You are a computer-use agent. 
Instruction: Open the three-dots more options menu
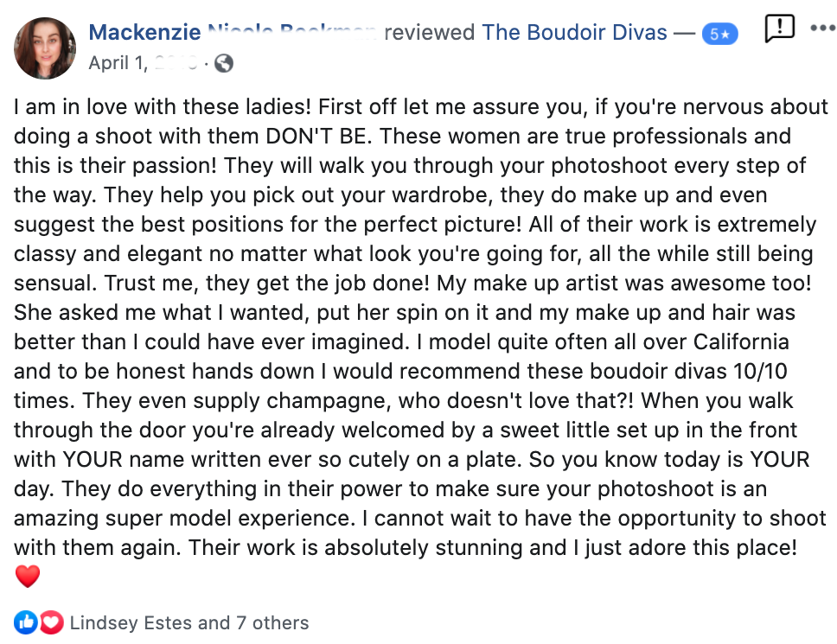(822, 29)
